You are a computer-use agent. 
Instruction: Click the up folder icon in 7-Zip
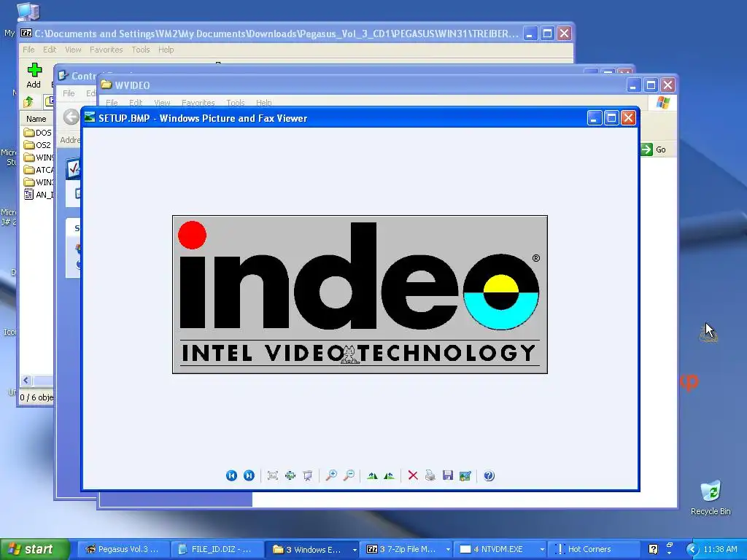pos(28,101)
